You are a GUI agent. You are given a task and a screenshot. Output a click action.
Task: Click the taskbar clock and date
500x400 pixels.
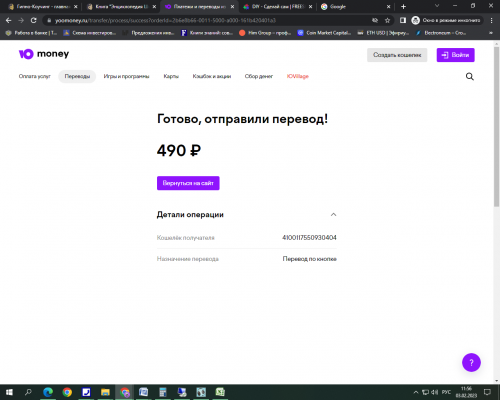click(x=466, y=392)
